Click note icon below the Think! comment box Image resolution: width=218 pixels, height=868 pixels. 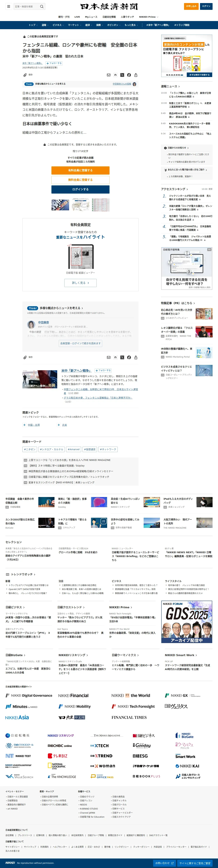pos(115,358)
